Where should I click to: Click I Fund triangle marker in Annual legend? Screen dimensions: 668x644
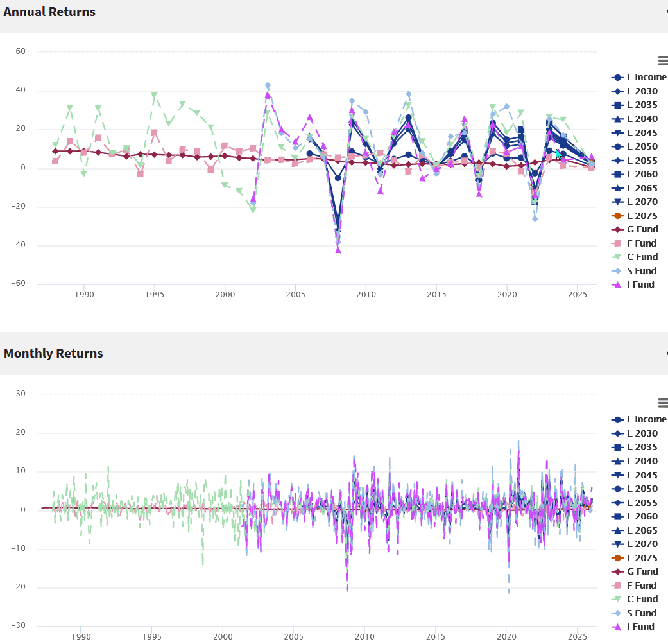tap(617, 284)
